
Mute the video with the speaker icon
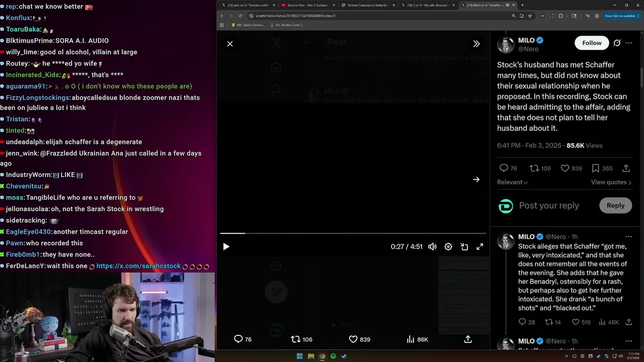(432, 247)
